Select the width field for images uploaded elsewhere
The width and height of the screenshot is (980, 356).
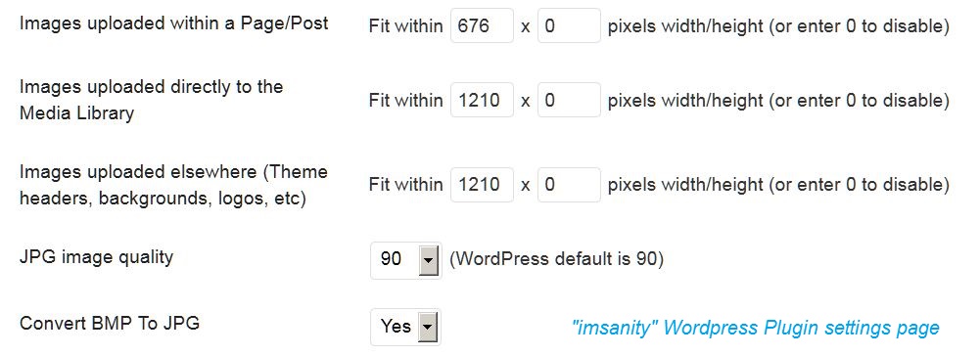point(482,185)
